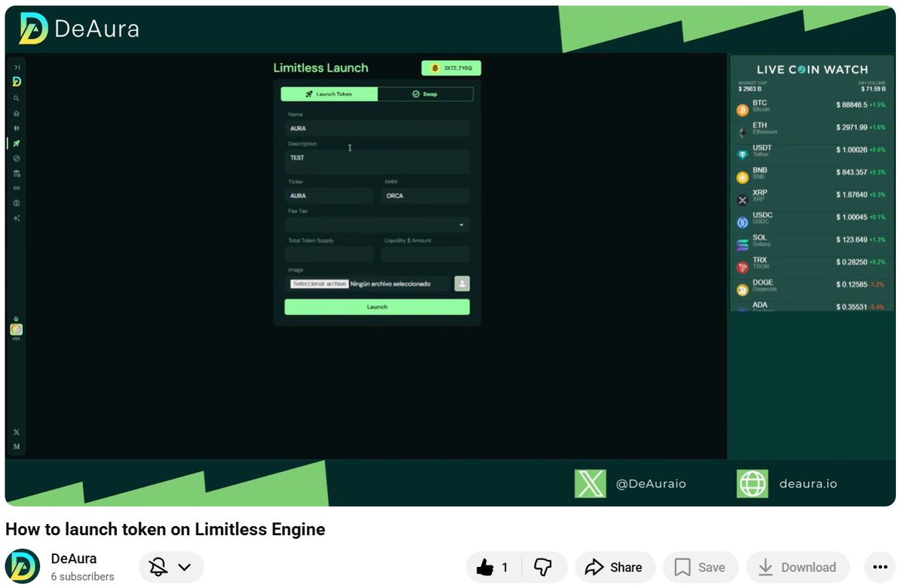Click the AMM field showing ORCA
The height and width of the screenshot is (588, 905).
[x=425, y=195]
